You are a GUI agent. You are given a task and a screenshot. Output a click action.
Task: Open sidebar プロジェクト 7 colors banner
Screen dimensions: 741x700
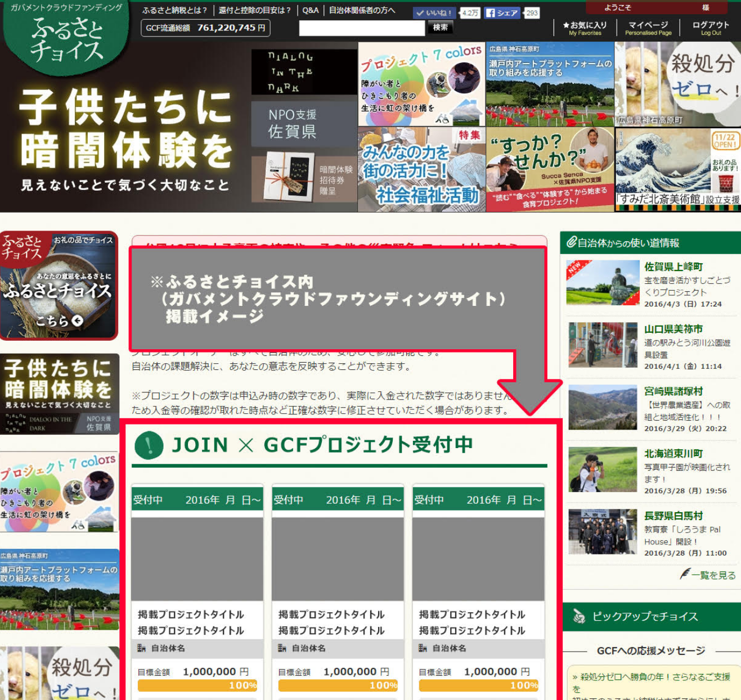pyautogui.click(x=60, y=491)
